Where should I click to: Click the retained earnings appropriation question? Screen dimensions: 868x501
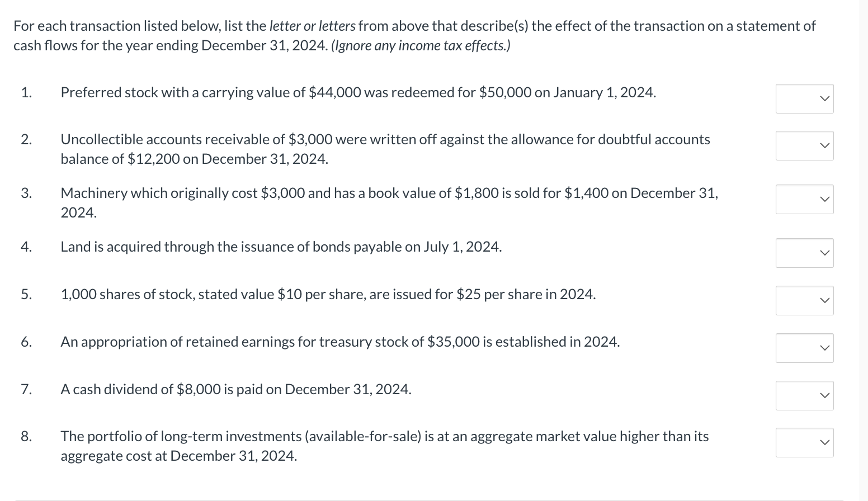(340, 342)
